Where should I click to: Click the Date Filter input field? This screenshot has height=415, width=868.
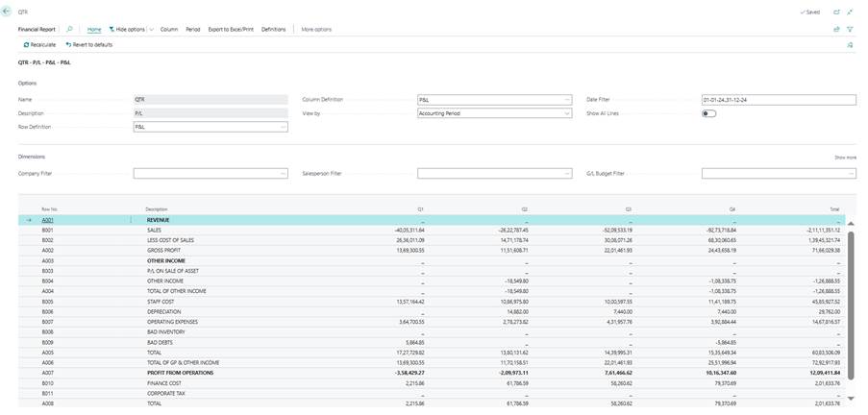pyautogui.click(x=778, y=99)
